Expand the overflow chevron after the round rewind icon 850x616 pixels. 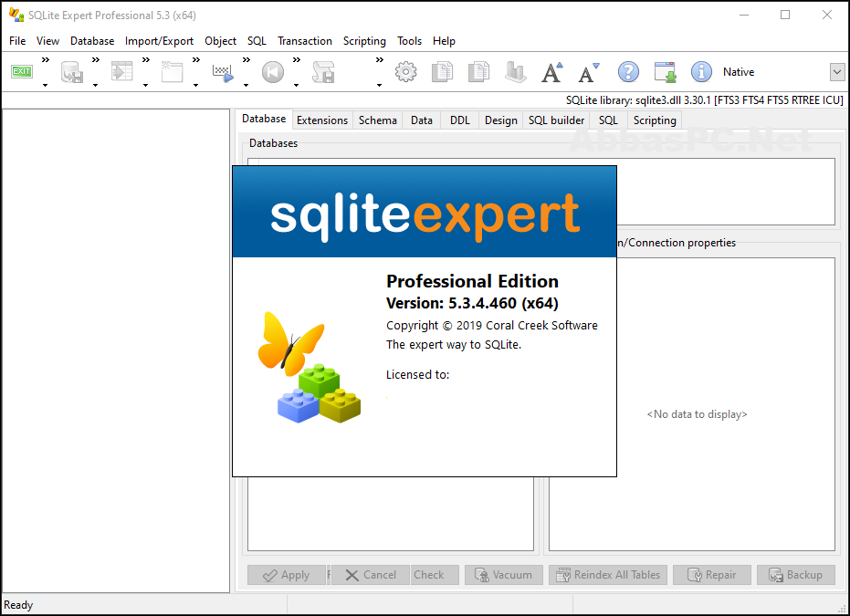point(297,60)
